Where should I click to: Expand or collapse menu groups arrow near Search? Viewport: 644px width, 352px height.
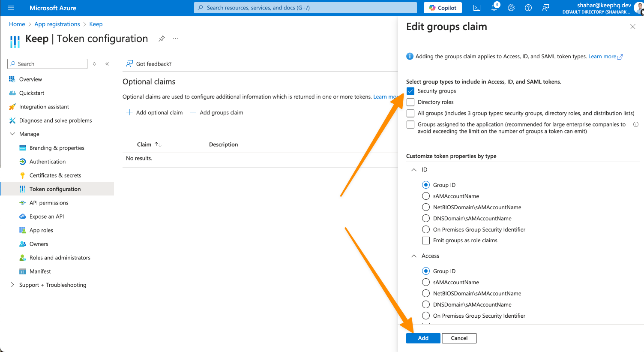(x=94, y=64)
